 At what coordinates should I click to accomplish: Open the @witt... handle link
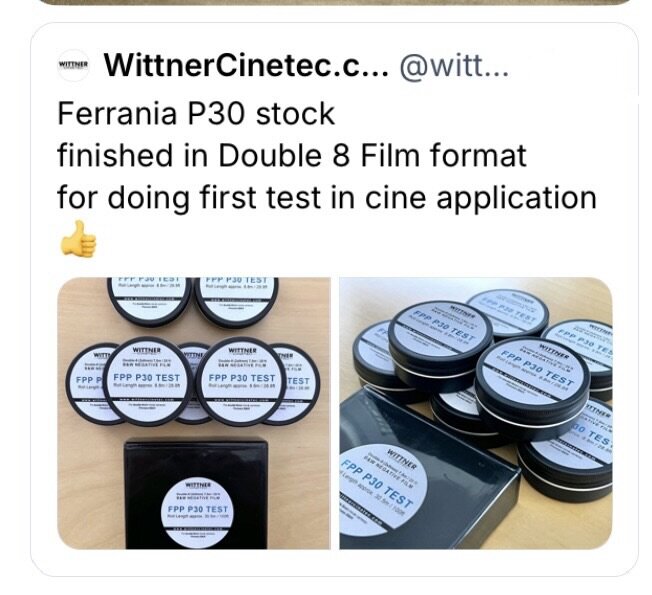[454, 66]
